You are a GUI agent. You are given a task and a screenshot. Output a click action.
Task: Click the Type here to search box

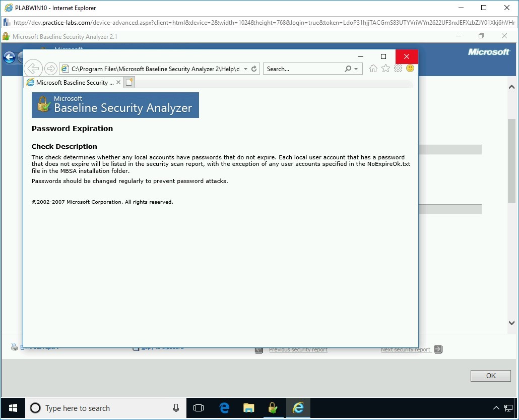(x=106, y=408)
